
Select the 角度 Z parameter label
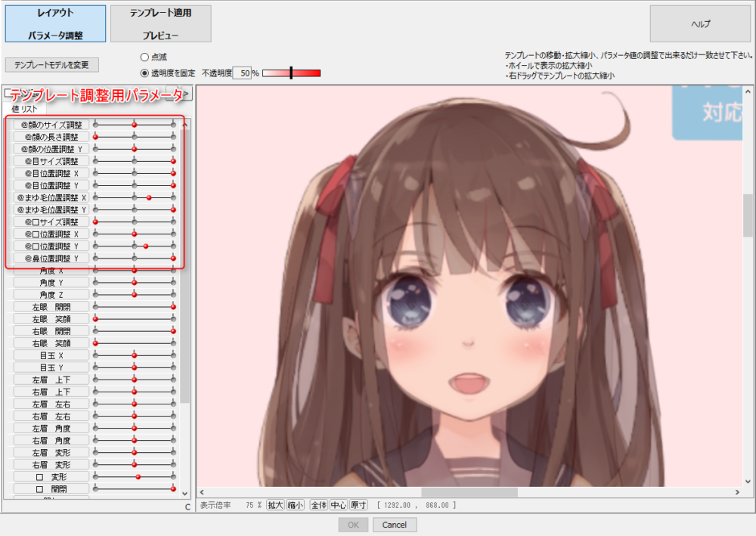pyautogui.click(x=51, y=295)
